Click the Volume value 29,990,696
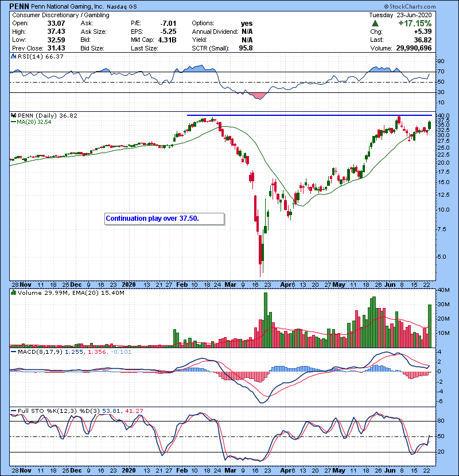This screenshot has width=459, height=476. tap(414, 48)
